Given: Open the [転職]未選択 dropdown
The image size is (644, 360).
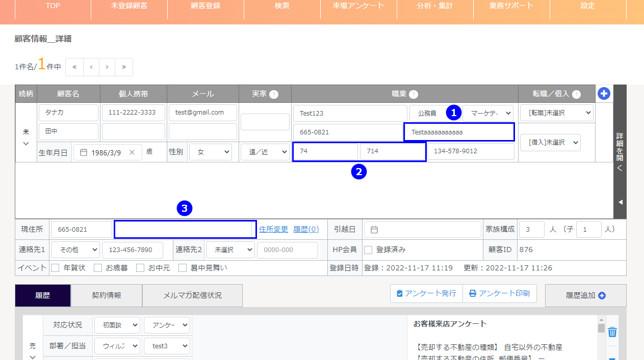Looking at the screenshot, I should point(556,113).
